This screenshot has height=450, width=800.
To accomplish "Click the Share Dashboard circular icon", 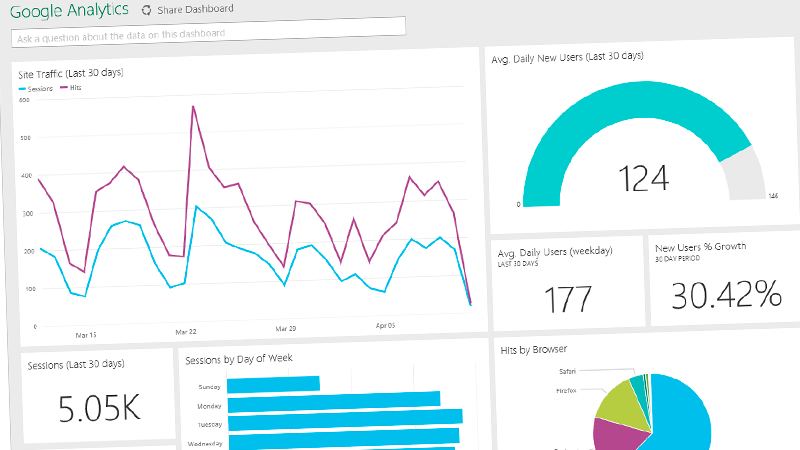I will (147, 10).
